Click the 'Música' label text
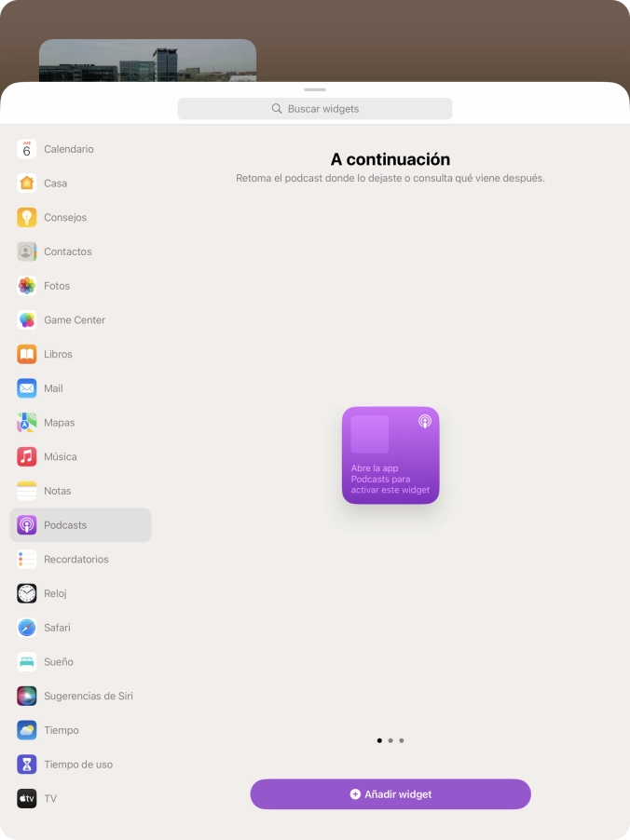 coord(61,457)
